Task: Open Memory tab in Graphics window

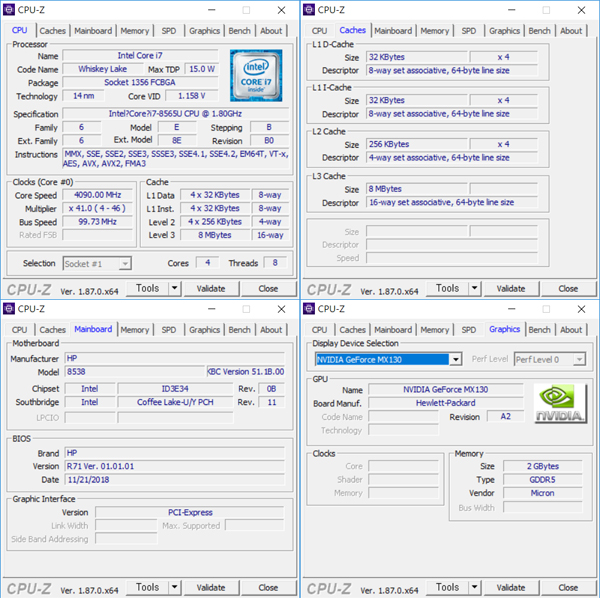Action: point(435,330)
